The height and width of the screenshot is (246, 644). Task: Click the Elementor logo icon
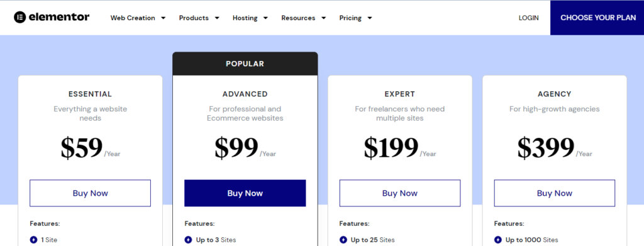(19, 17)
